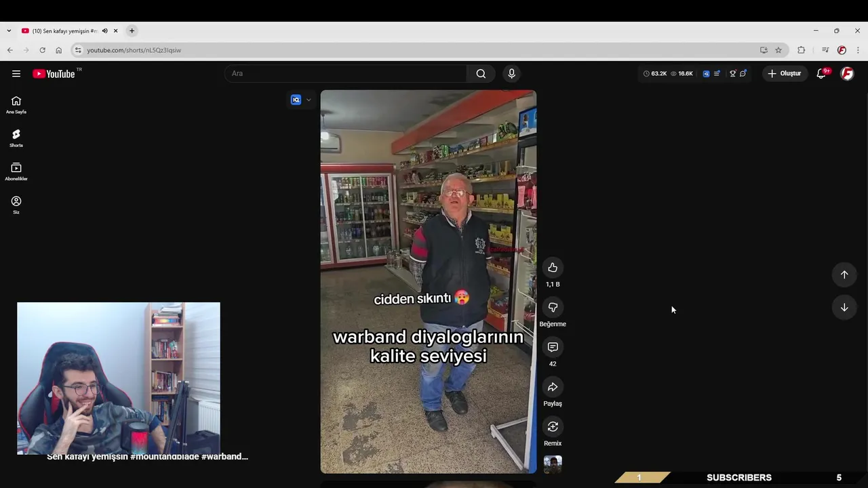The height and width of the screenshot is (488, 868).
Task: Open the chat bubble icon in stats toolbar
Action: (743, 73)
